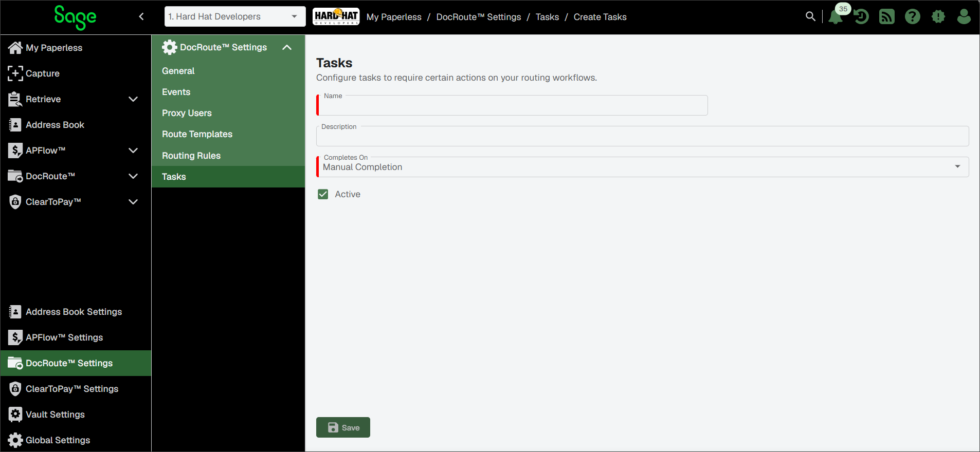The width and height of the screenshot is (980, 452).
Task: Expand the APFlow menu chevron
Action: click(x=133, y=150)
